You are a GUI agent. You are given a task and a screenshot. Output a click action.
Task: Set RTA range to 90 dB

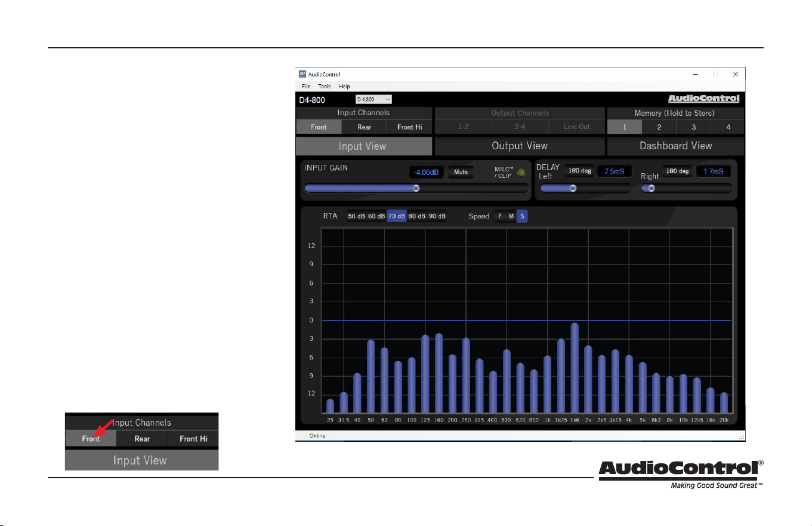point(437,216)
